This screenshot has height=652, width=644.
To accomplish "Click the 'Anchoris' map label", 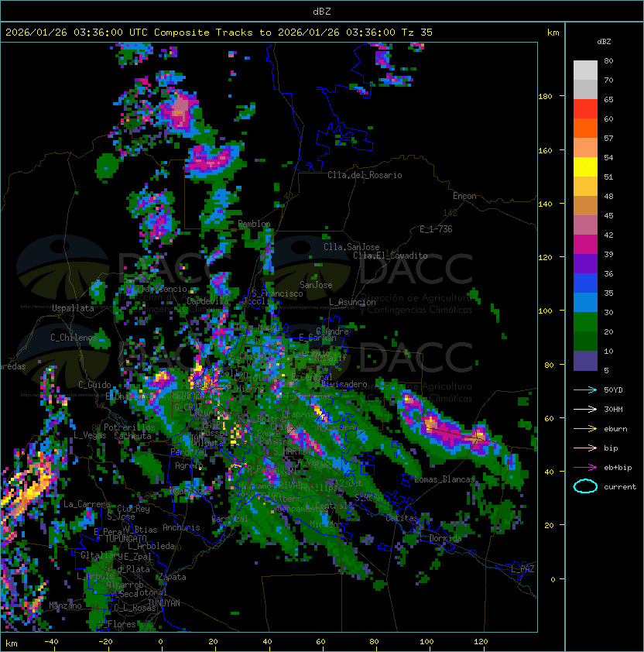I will pyautogui.click(x=181, y=527).
